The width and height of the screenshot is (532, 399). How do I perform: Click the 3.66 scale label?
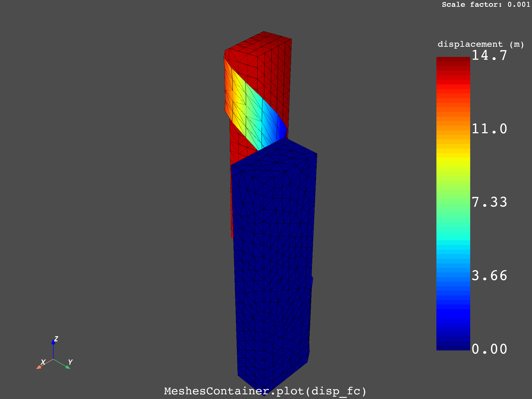(489, 276)
